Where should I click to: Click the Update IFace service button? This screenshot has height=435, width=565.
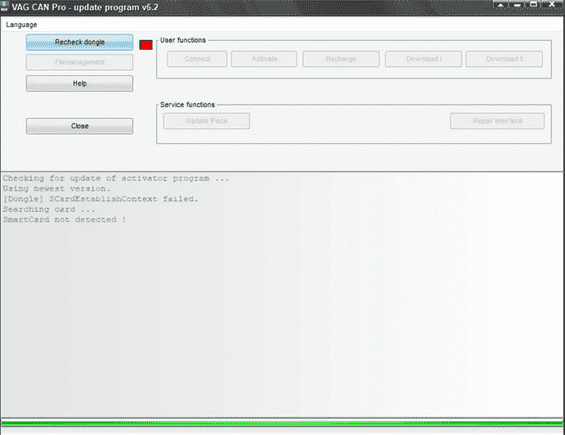click(x=206, y=121)
